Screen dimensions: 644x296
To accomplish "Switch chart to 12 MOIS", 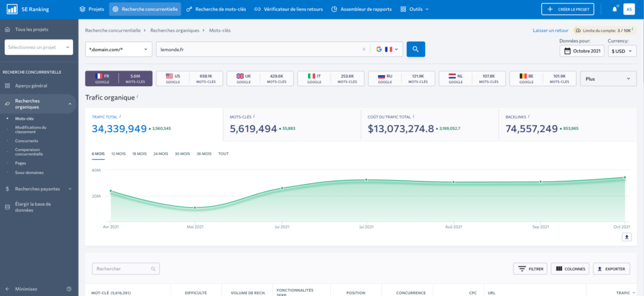I will coord(119,154).
